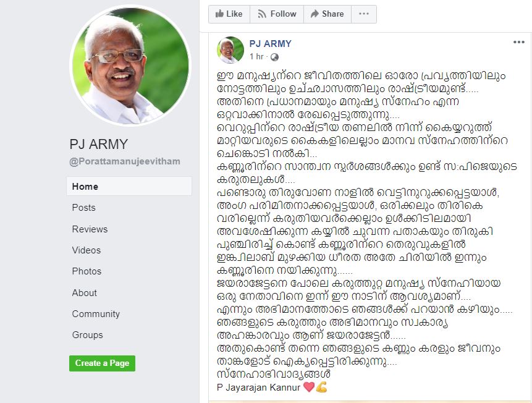Open the 1 hr post timestamp

[x=256, y=57]
